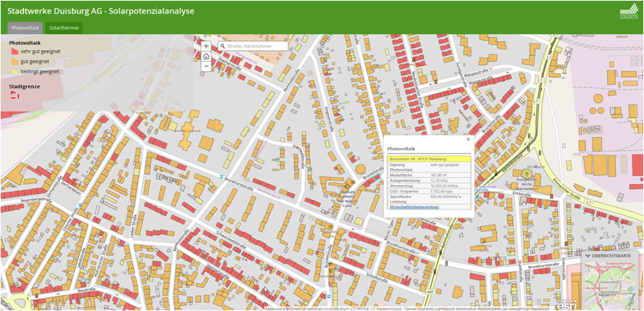The height and width of the screenshot is (311, 644).
Task: Zoom out with the minus button
Action: [206, 66]
